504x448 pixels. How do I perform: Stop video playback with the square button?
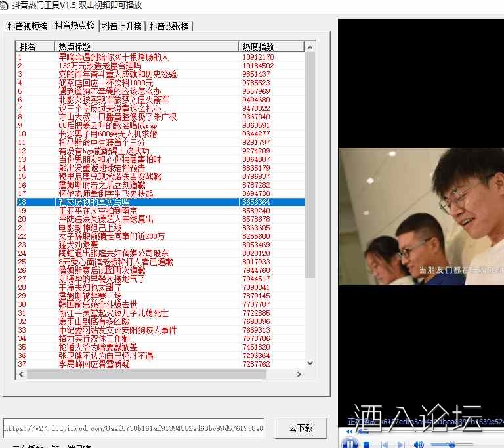(x=366, y=445)
